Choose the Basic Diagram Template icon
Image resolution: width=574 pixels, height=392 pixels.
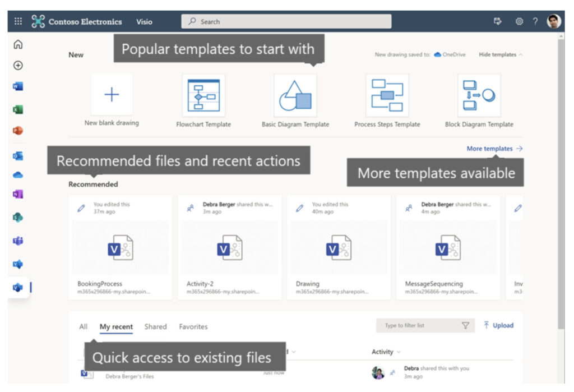(295, 95)
